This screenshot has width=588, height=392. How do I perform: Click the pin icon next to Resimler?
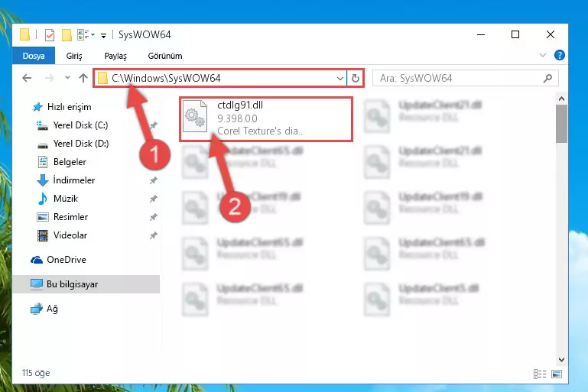click(154, 217)
